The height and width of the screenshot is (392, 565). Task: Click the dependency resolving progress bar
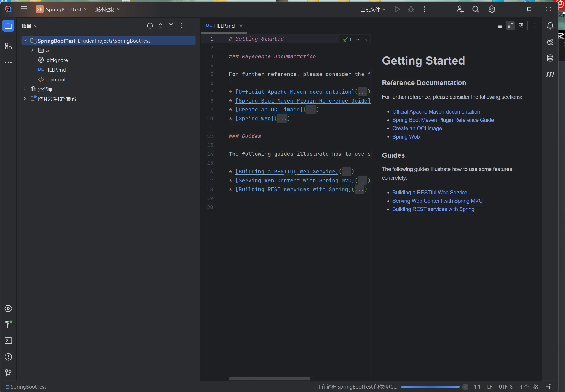(x=430, y=387)
